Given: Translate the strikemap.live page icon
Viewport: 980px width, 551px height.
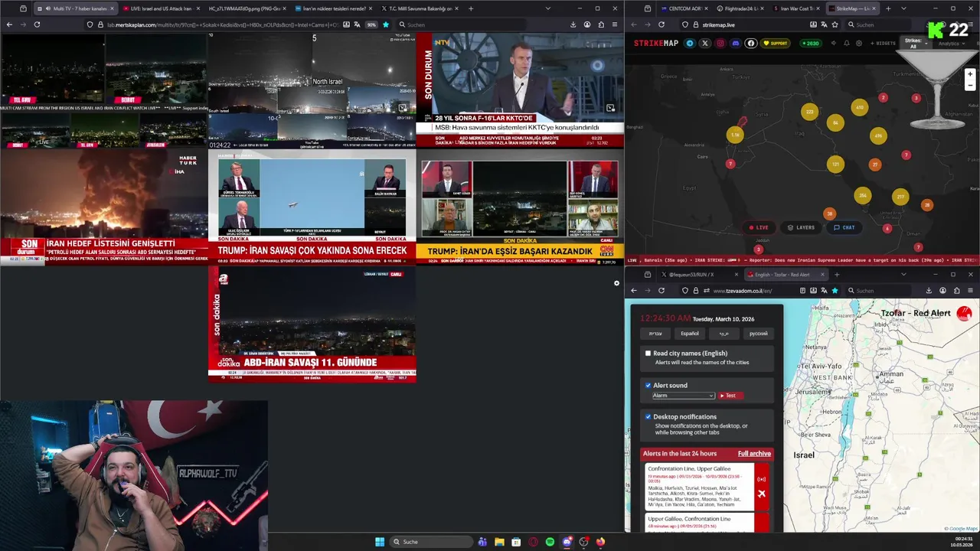Looking at the screenshot, I should click(824, 24).
